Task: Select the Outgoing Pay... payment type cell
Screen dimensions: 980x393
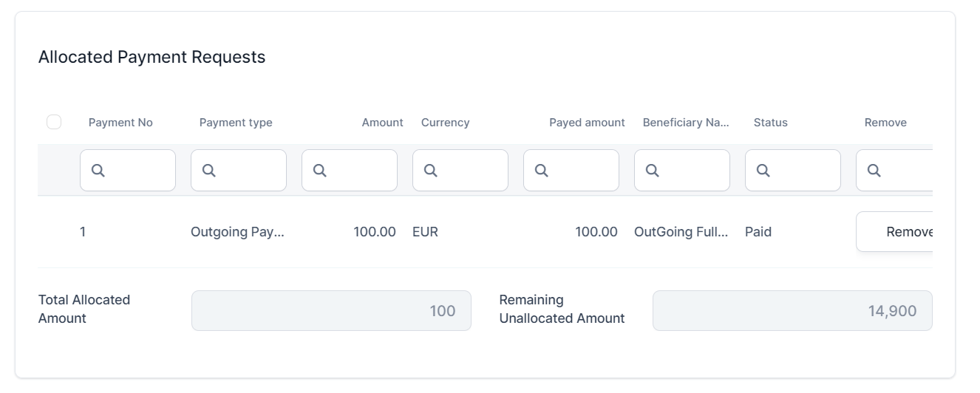Action: [237, 232]
